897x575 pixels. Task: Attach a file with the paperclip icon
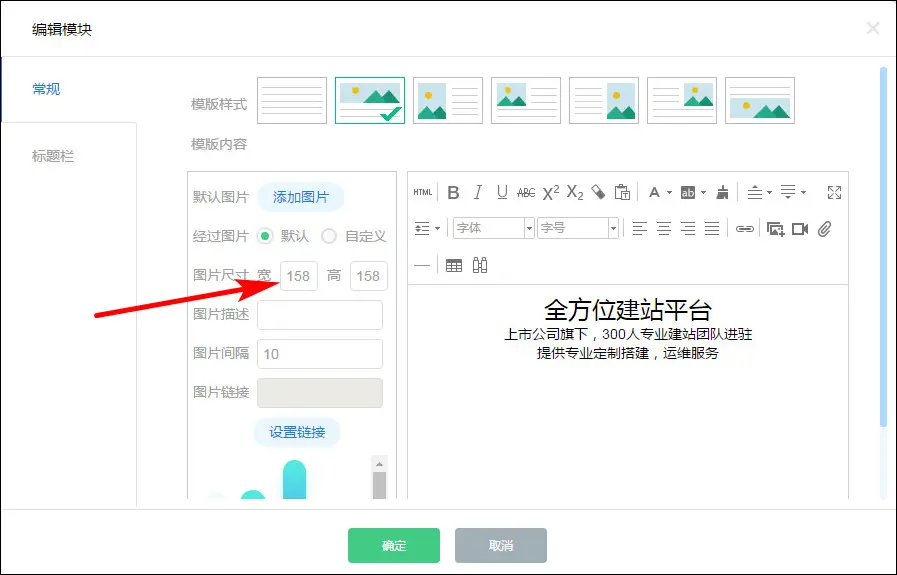(825, 229)
